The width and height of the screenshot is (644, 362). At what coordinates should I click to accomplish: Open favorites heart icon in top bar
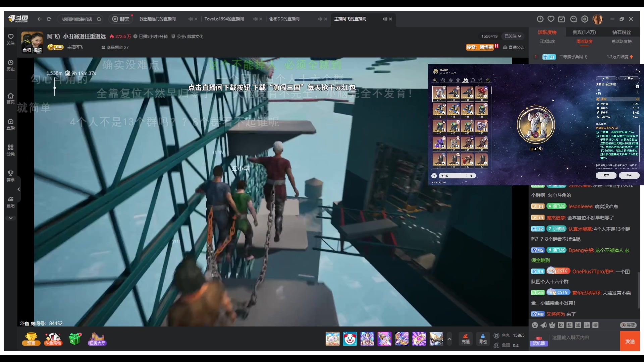coord(551,19)
